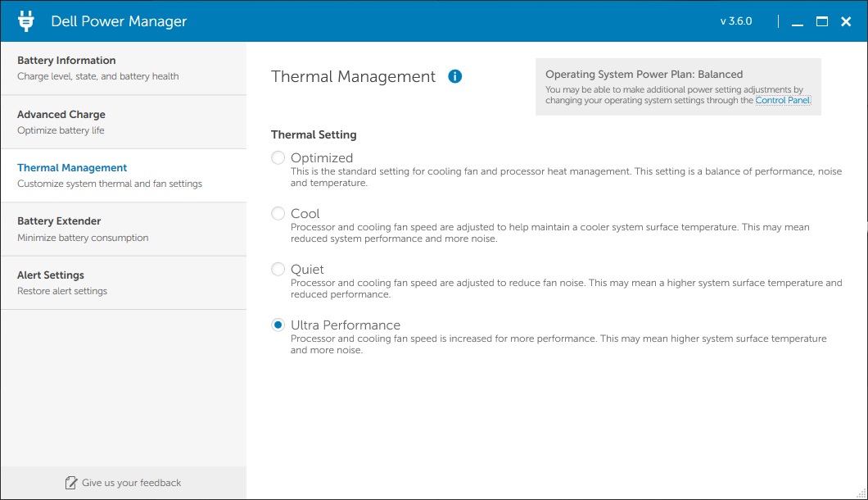Click the Ultra Performance label text
This screenshot has width=868, height=500.
click(346, 325)
